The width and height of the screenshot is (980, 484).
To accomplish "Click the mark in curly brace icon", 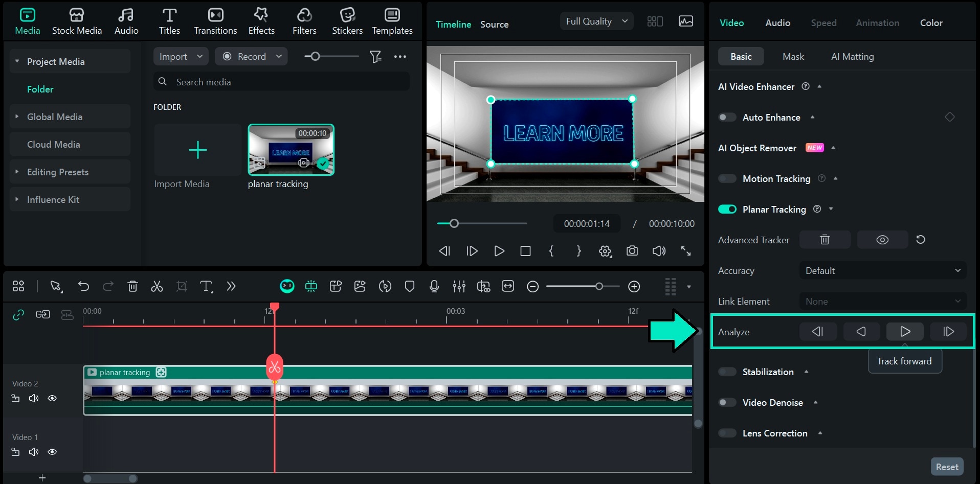I will pyautogui.click(x=551, y=251).
